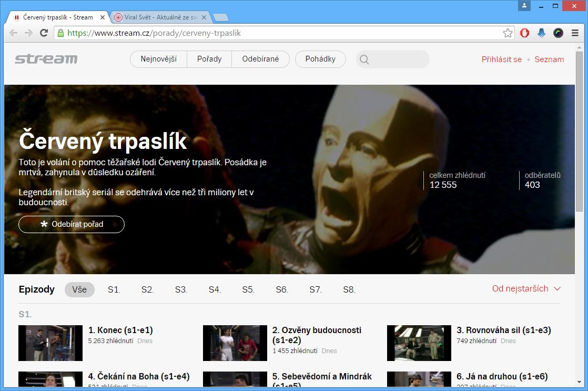Click the scrollbar down arrow
The height and width of the screenshot is (391, 588).
580,382
